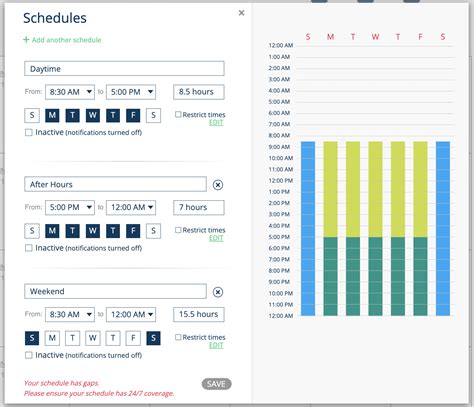The image size is (474, 407).
Task: Toggle Thursday in After Hours schedule
Action: click(x=113, y=231)
